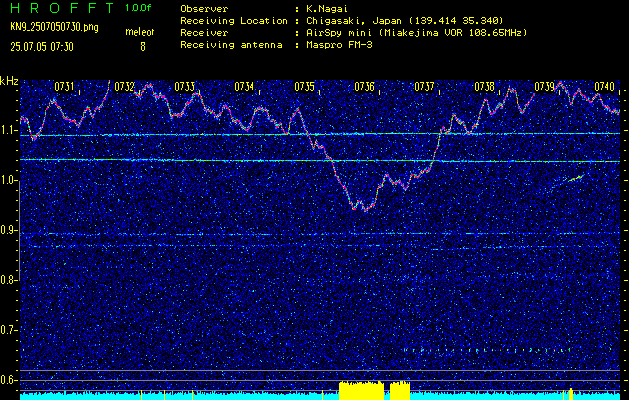Click the 0732 time marker

(x=124, y=87)
